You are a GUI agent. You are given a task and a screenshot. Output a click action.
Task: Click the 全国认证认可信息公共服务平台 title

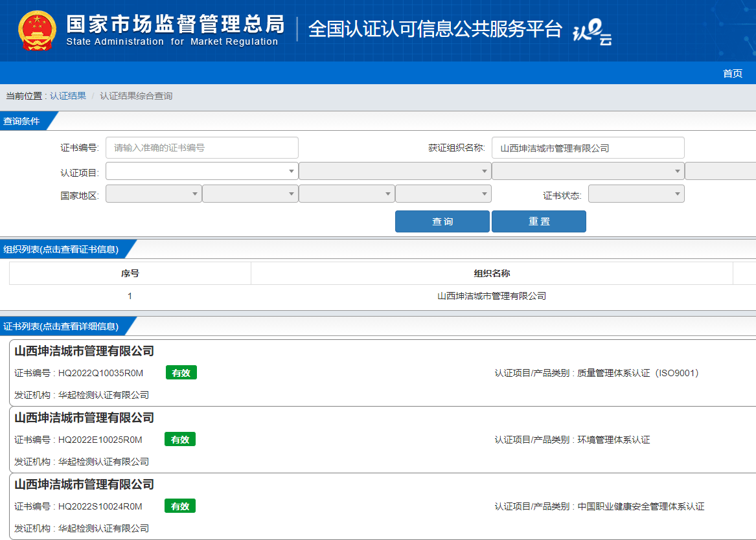[x=435, y=29]
